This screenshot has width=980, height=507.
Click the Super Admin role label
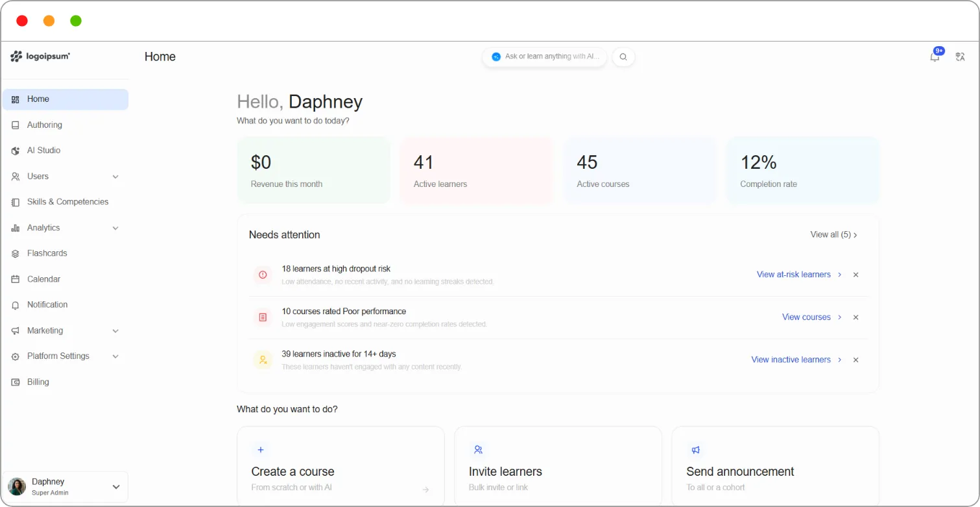click(50, 493)
